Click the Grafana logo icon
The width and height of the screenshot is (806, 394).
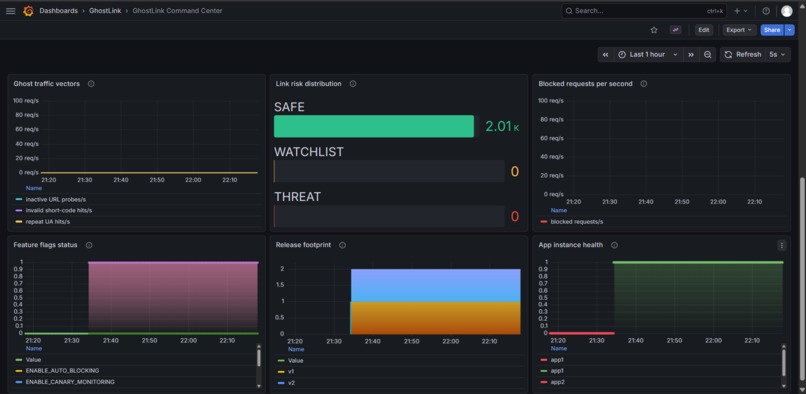tap(28, 11)
